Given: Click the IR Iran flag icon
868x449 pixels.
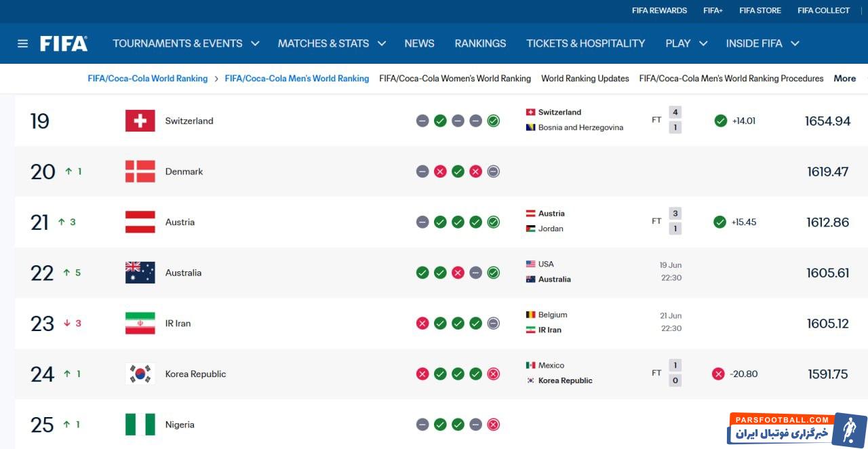Looking at the screenshot, I should pos(140,324).
